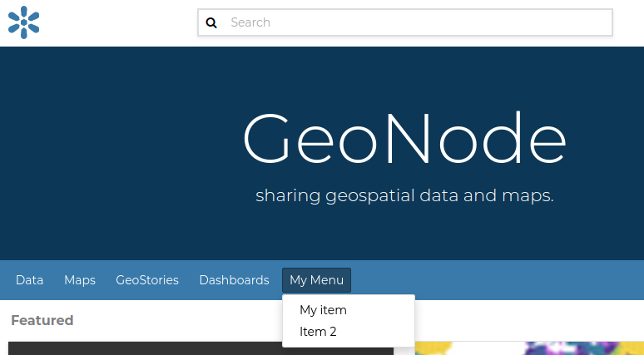Image resolution: width=644 pixels, height=355 pixels.
Task: Select Dashboards from the navigation bar
Action: (x=234, y=280)
